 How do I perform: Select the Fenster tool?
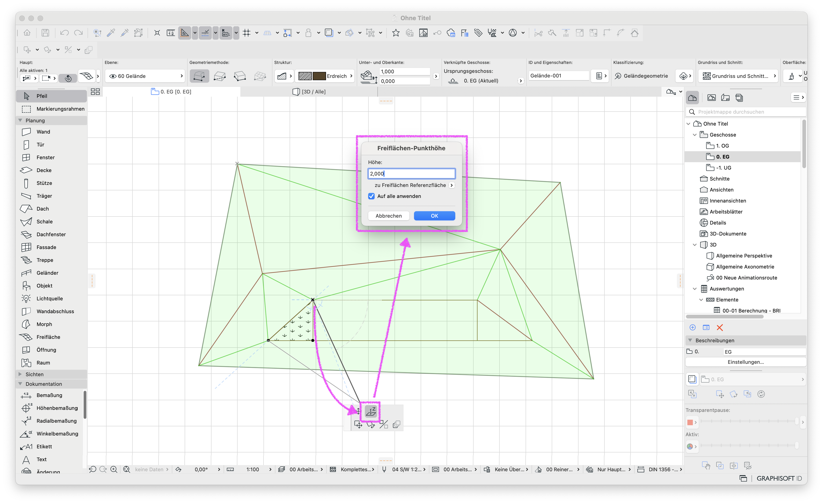coord(52,157)
